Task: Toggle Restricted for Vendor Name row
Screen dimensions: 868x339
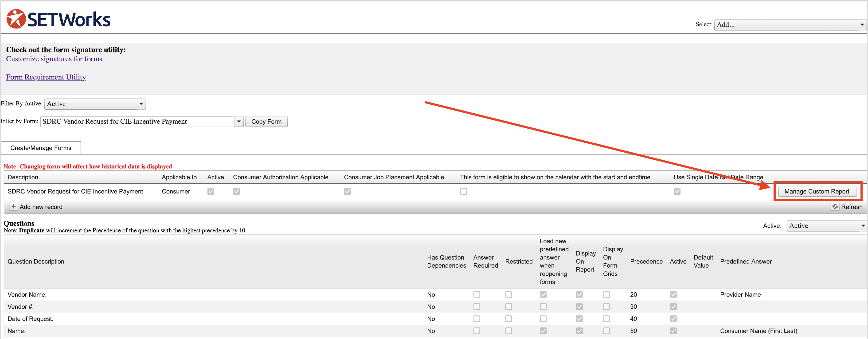Action: pyautogui.click(x=508, y=295)
